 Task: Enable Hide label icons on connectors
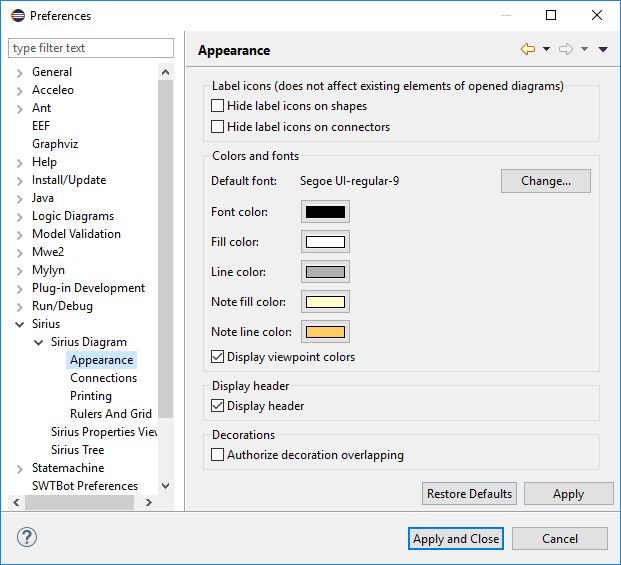(x=218, y=127)
